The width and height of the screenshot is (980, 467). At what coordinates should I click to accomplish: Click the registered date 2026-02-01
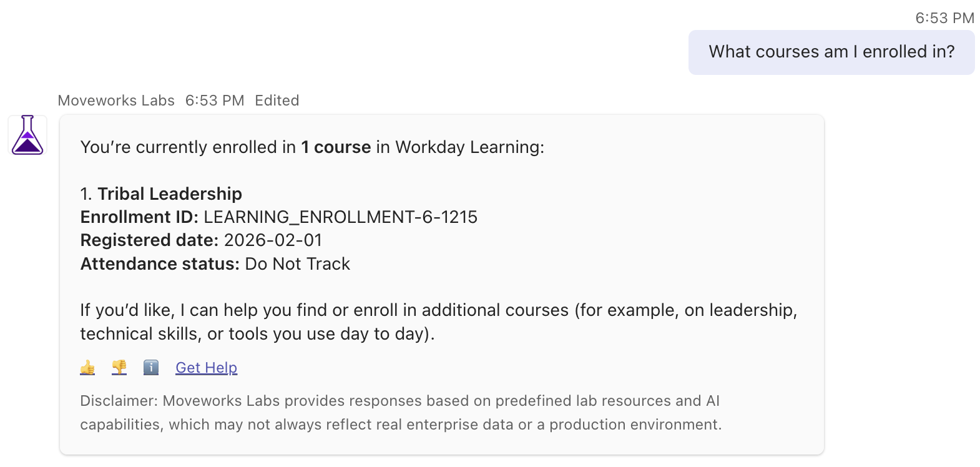click(x=273, y=240)
